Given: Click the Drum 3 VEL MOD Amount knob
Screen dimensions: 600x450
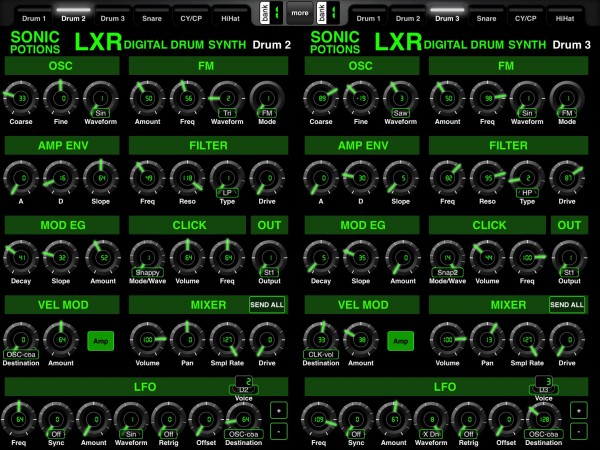Looking at the screenshot, I should coord(361,339).
